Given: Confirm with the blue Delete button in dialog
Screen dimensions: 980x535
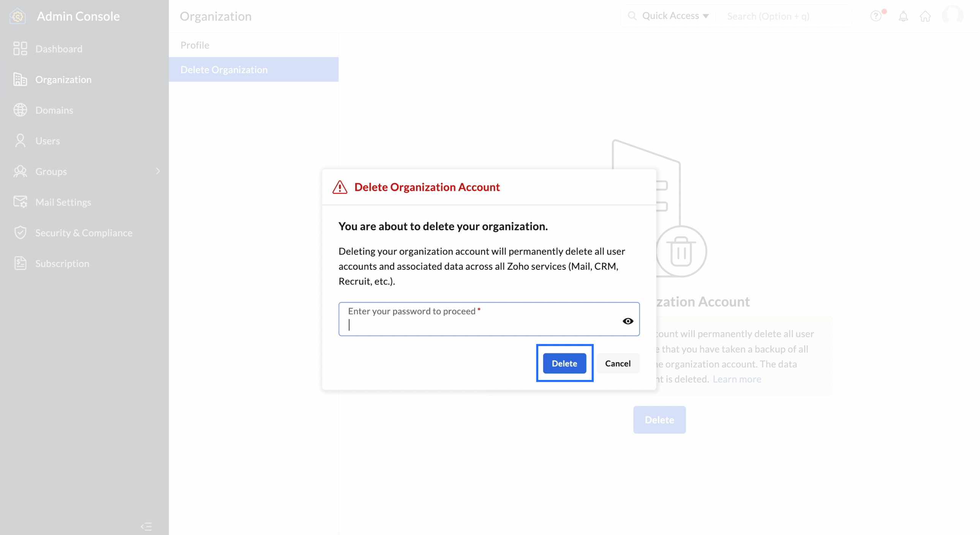Looking at the screenshot, I should pyautogui.click(x=564, y=363).
